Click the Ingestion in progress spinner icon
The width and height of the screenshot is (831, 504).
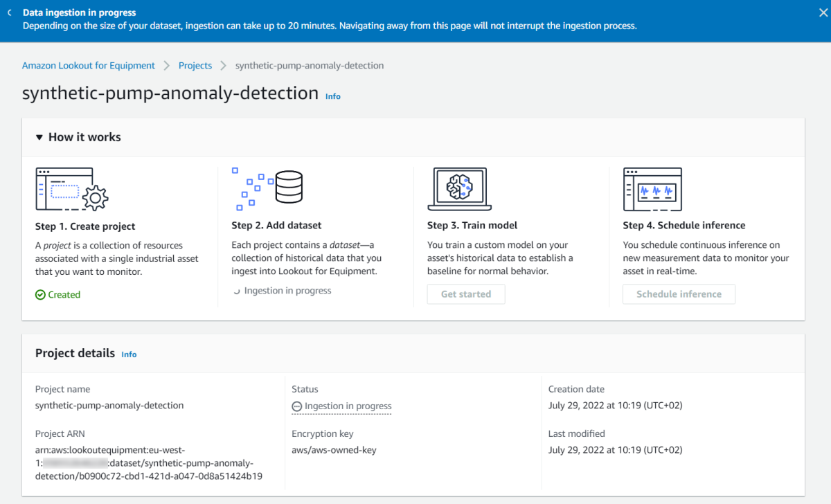click(x=237, y=291)
